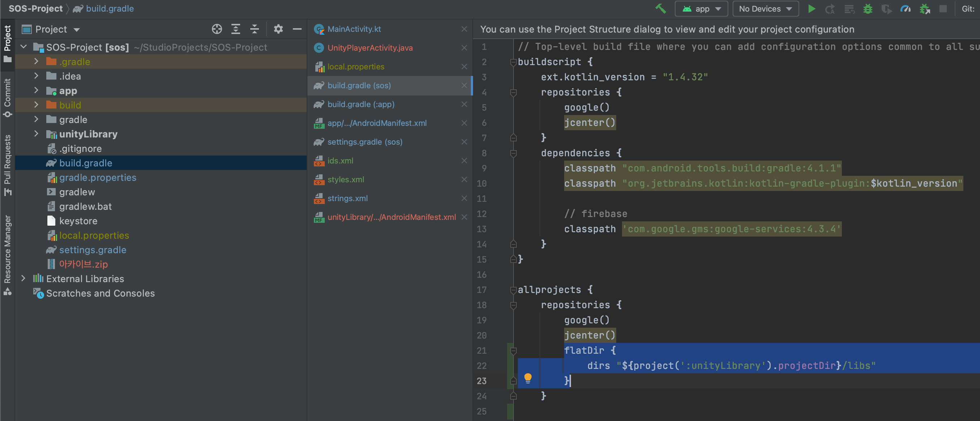Screen dimensions: 980x421
Task: Open the app run configuration dropdown
Action: click(x=701, y=8)
